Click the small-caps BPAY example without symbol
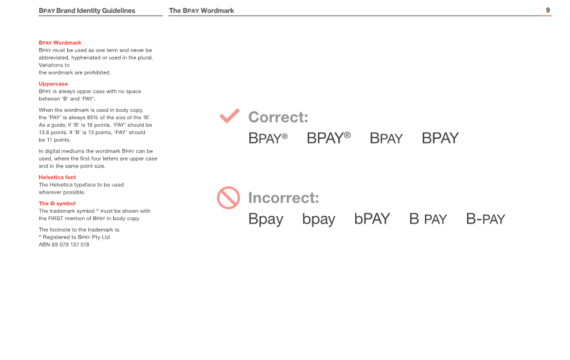Image resolution: width=570 pixels, height=360 pixels. coord(386,138)
